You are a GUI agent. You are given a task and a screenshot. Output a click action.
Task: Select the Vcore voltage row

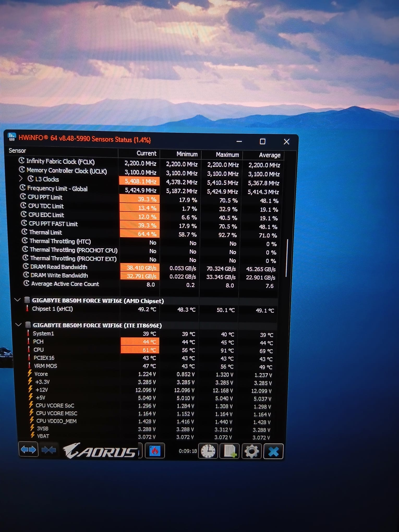pos(151,374)
